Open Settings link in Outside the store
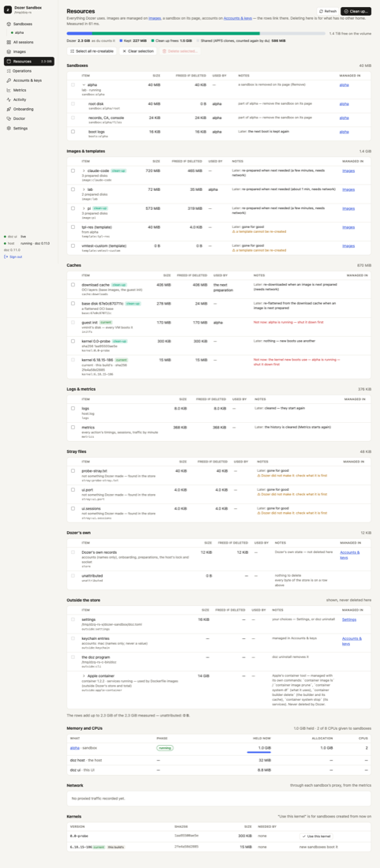This screenshot has height=868, width=380. click(349, 619)
